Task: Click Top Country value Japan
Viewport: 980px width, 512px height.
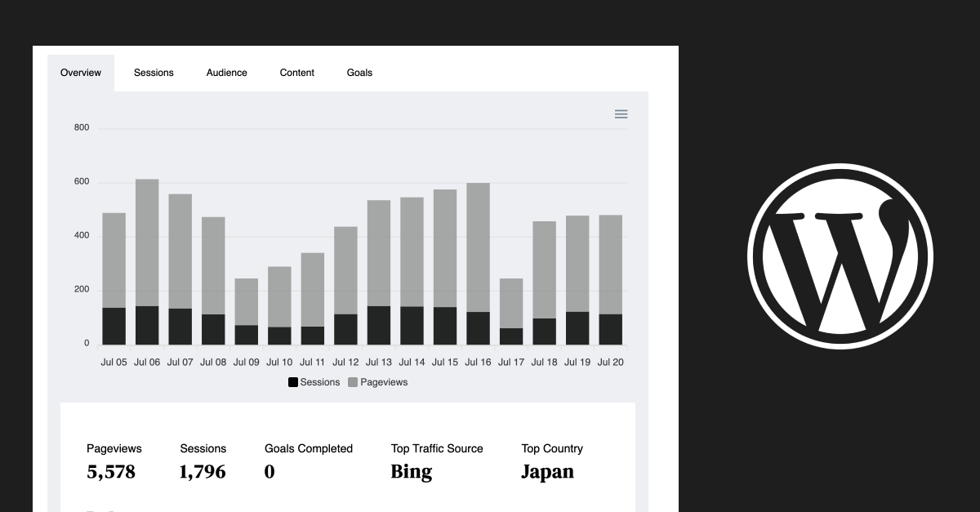Action: tap(548, 472)
